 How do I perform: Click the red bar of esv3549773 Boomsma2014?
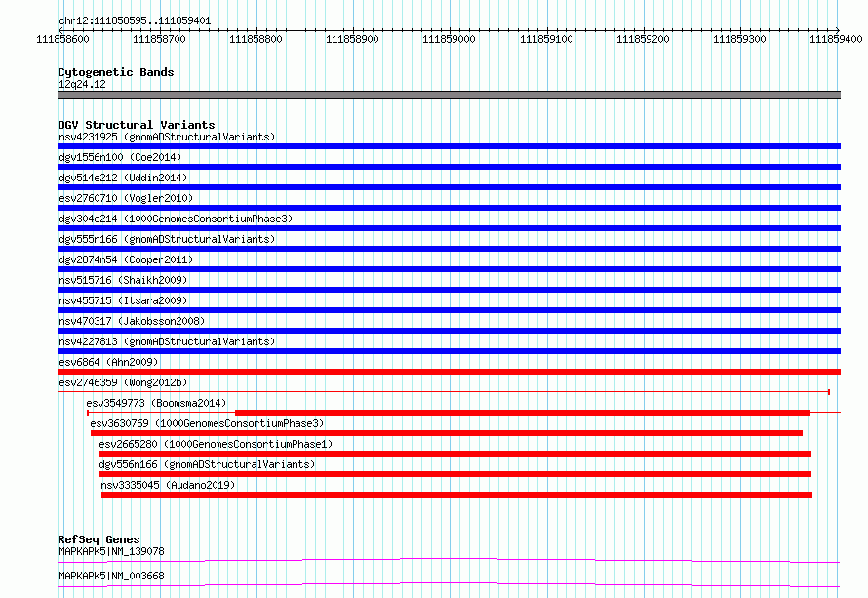[x=523, y=413]
